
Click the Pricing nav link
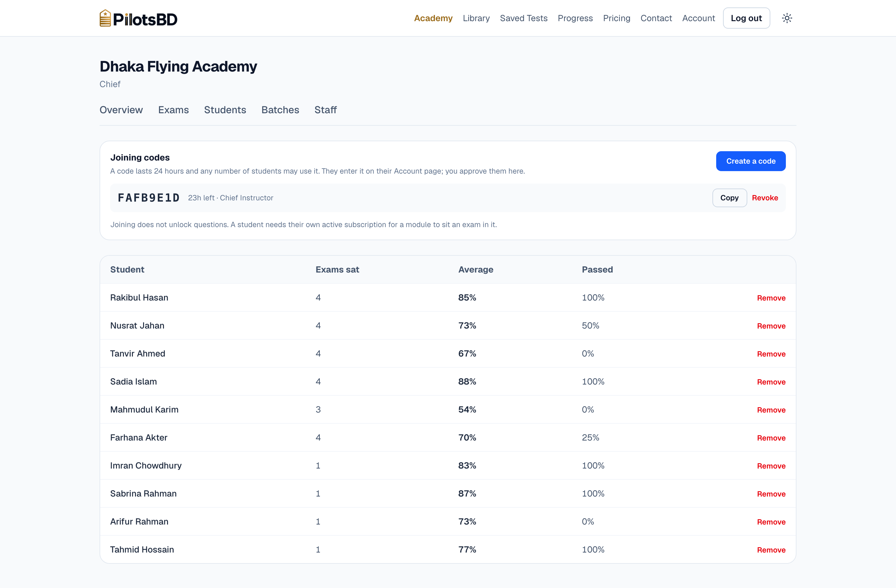(x=617, y=18)
